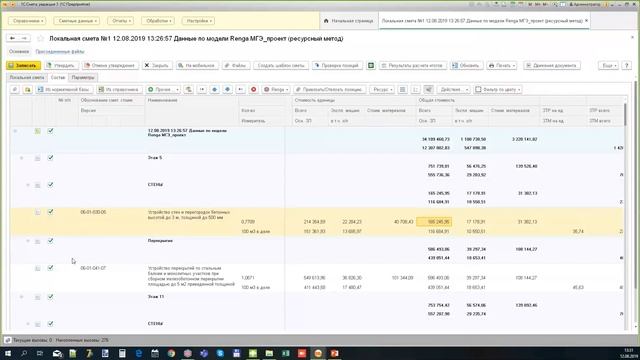
Task: Click the taskbar search magnifier icon
Action: pos(24,353)
